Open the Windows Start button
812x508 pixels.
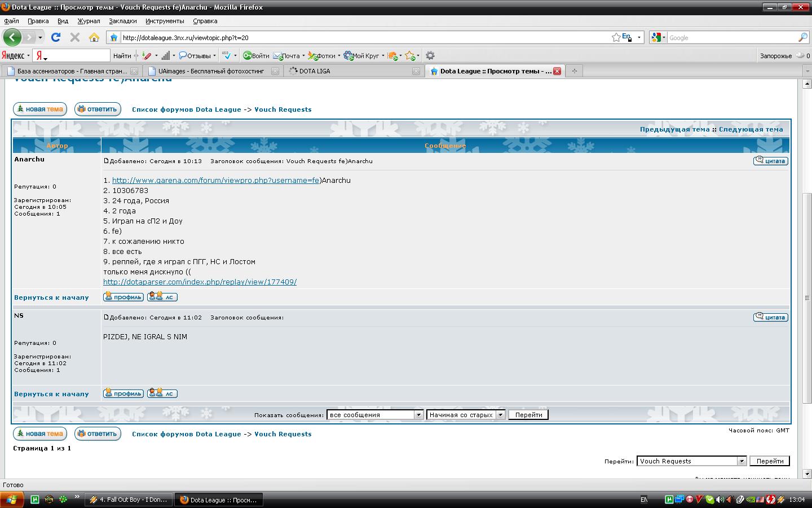pos(12,500)
